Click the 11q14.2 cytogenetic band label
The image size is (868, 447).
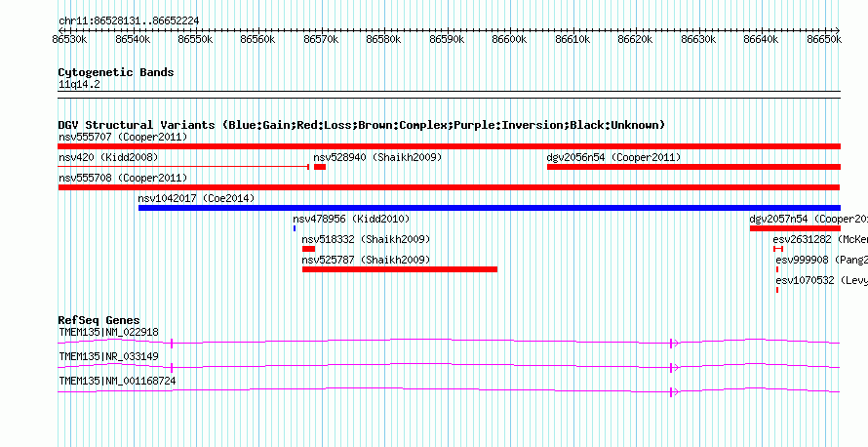click(79, 85)
